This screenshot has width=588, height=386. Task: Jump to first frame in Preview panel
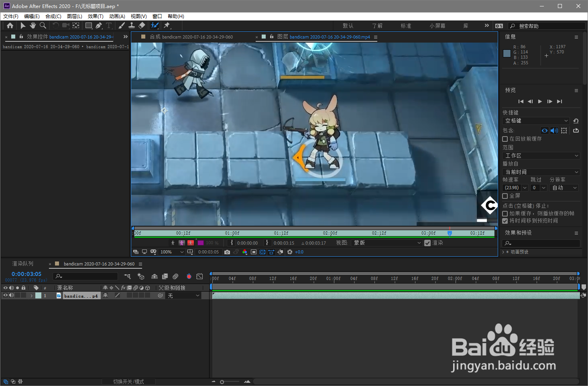point(521,102)
